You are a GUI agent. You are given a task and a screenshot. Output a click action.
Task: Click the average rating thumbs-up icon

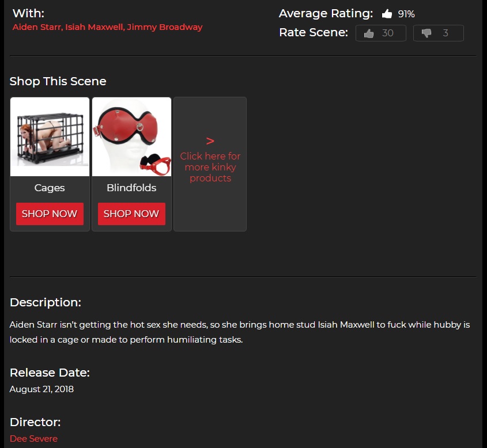[x=387, y=14]
